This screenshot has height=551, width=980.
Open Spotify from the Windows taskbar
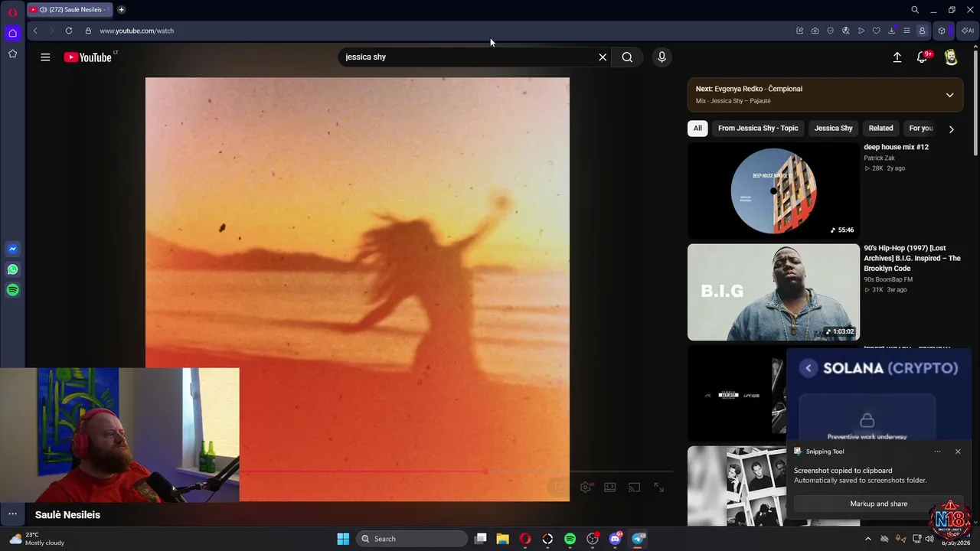click(570, 539)
